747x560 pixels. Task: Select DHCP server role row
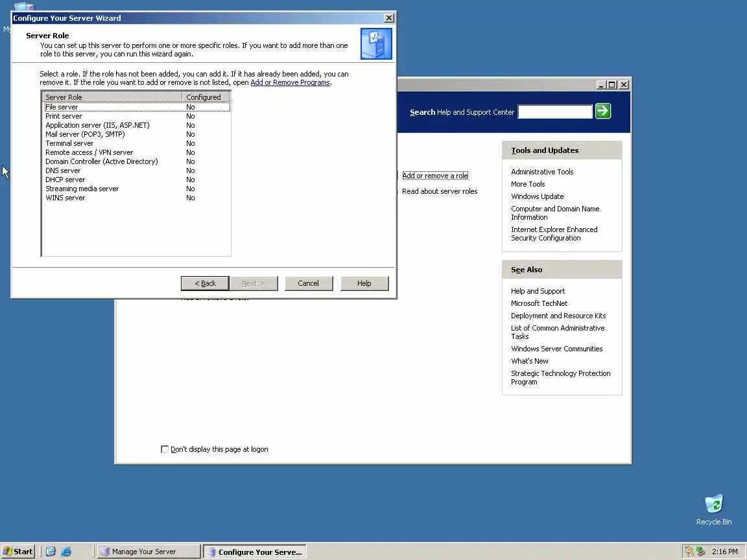[137, 180]
